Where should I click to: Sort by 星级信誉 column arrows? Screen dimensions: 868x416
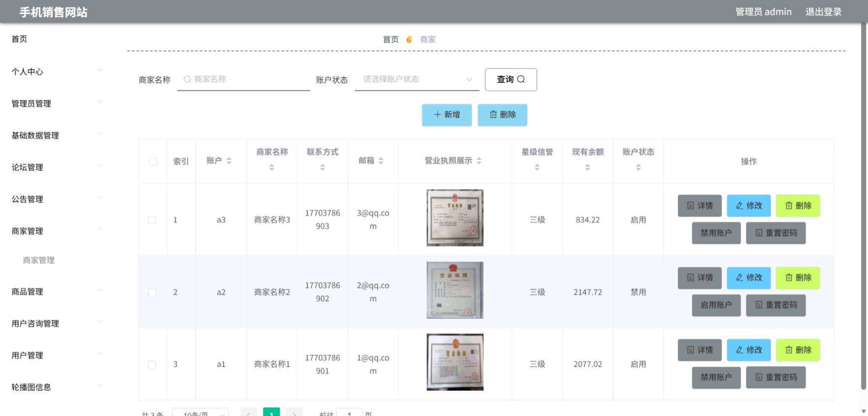537,168
